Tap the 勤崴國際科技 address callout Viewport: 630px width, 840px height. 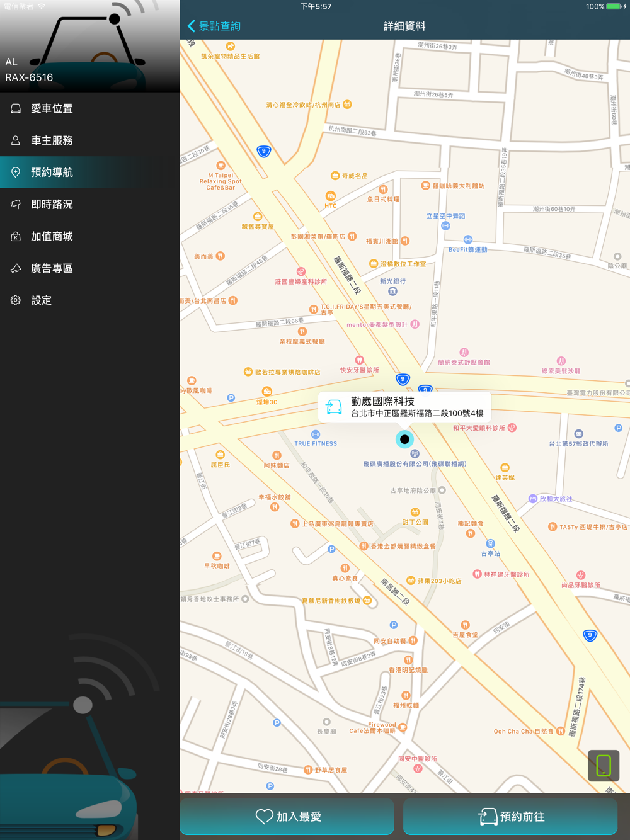click(404, 407)
